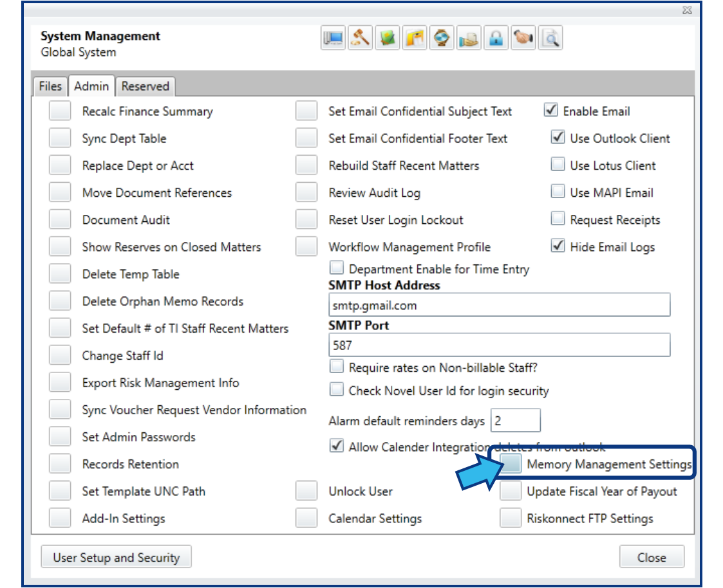
Task: Click the User Setup and Security button
Action: 116,557
